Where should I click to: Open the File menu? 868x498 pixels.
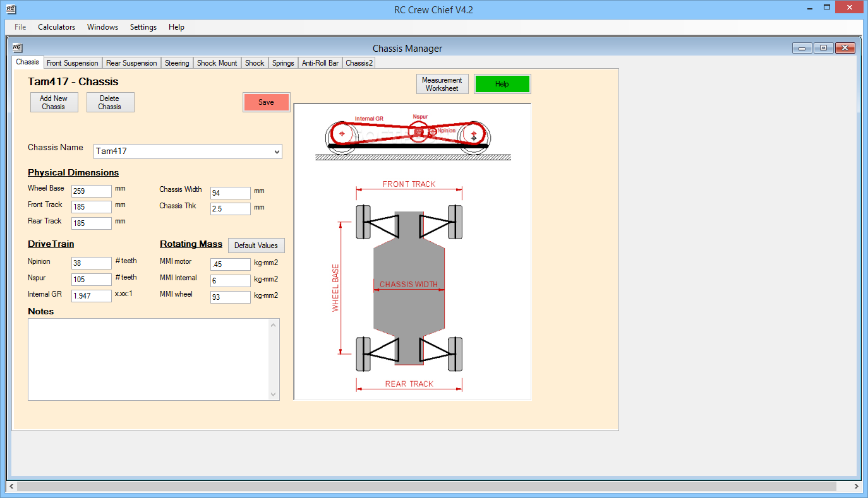pyautogui.click(x=20, y=27)
